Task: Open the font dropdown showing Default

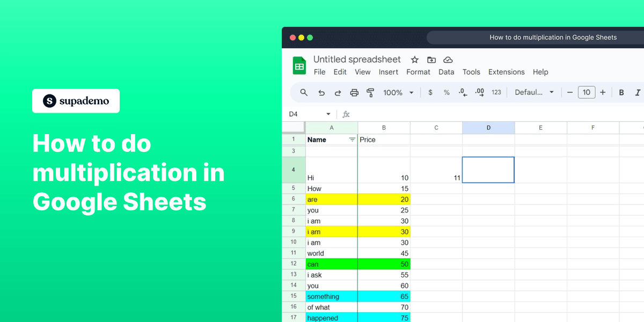Action: coord(534,92)
